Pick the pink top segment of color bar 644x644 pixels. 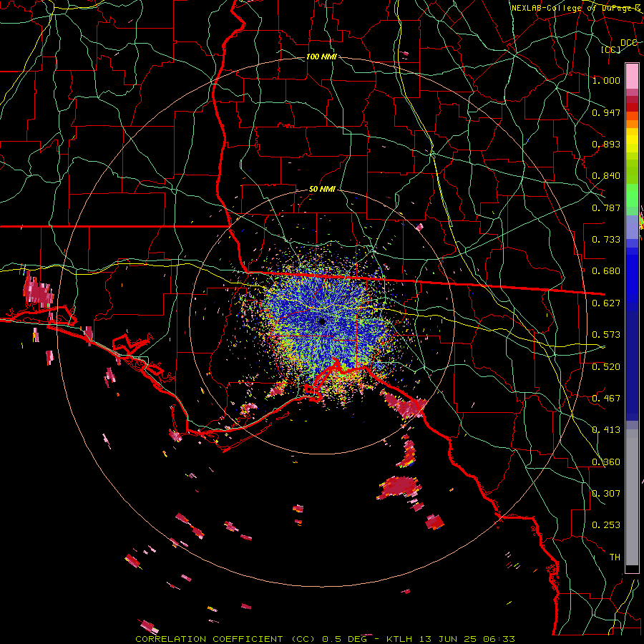coord(632,76)
